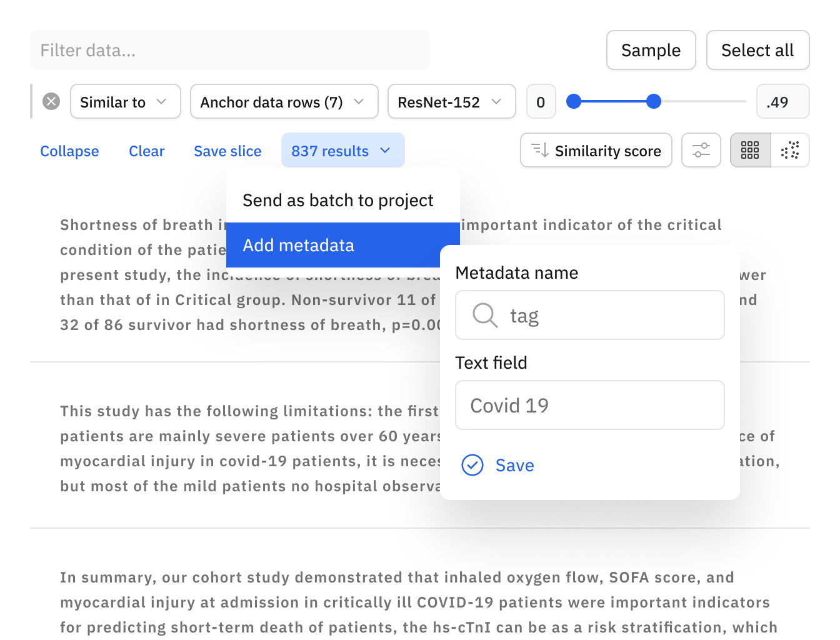Click the checkmark icon beside Save
The width and height of the screenshot is (840, 640).
click(472, 465)
